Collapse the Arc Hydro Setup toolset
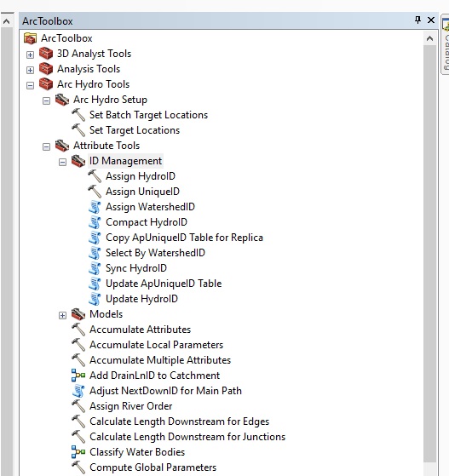Screen dimensions: 449x476 click(46, 100)
